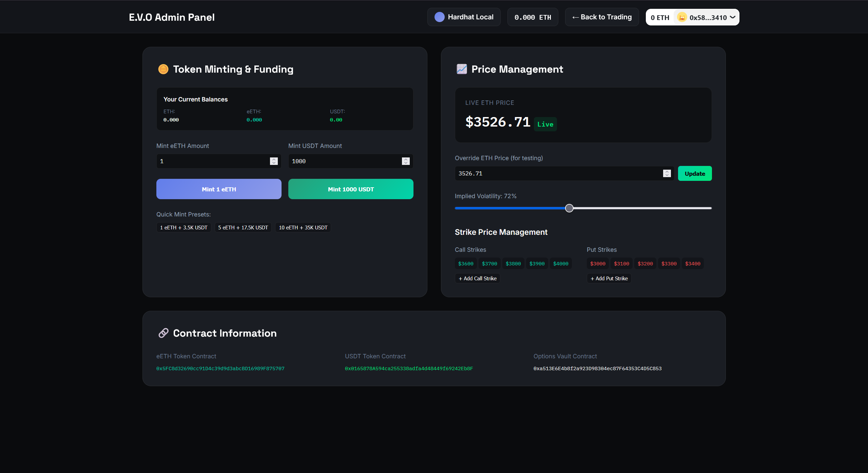This screenshot has height=473, width=868.
Task: Click the Hardhat Local network circle icon
Action: click(439, 17)
